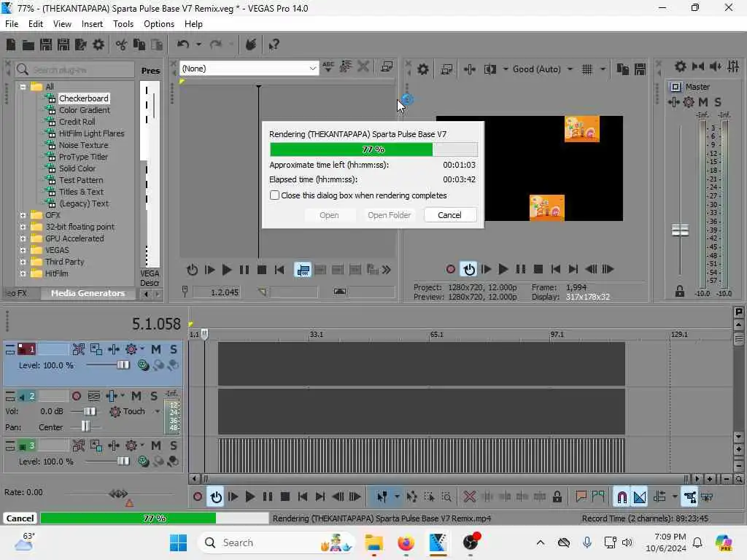747x560 pixels.
Task: Arm audio track 2 for record
Action: (x=76, y=396)
